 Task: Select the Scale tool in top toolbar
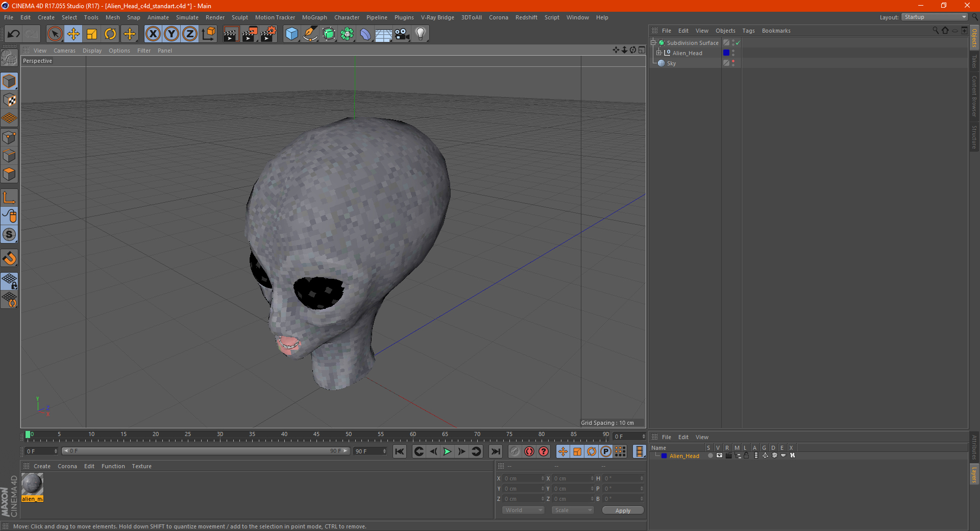click(x=92, y=34)
